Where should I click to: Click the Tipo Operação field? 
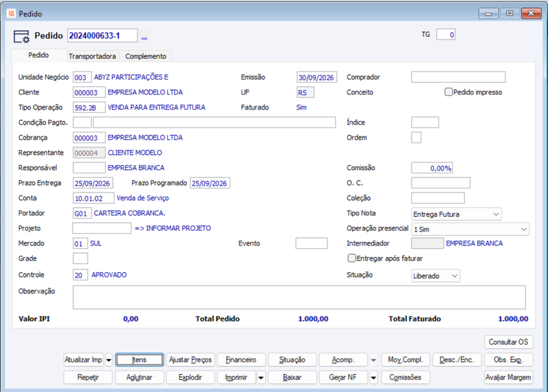(89, 108)
